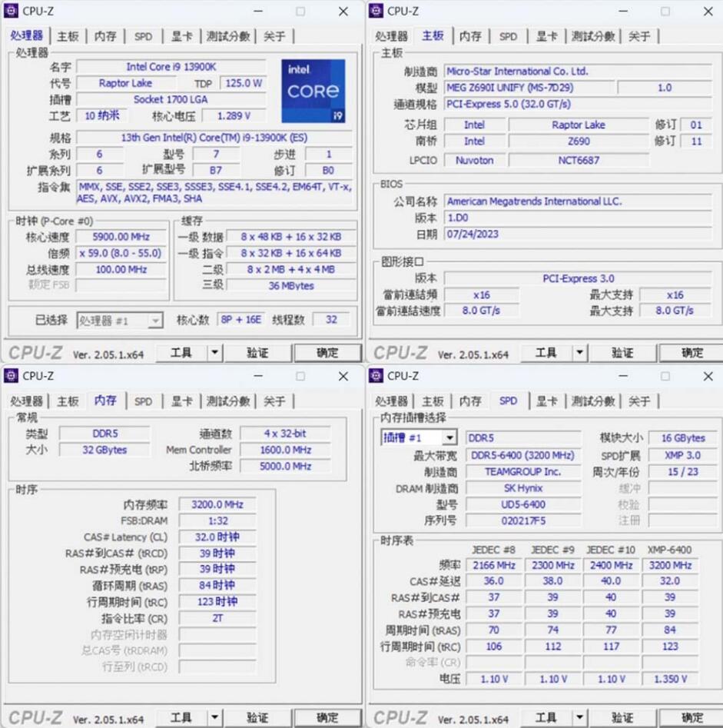Click the CPU-Z icon in the SPD window title bar
This screenshot has width=723, height=728.
coord(376,376)
